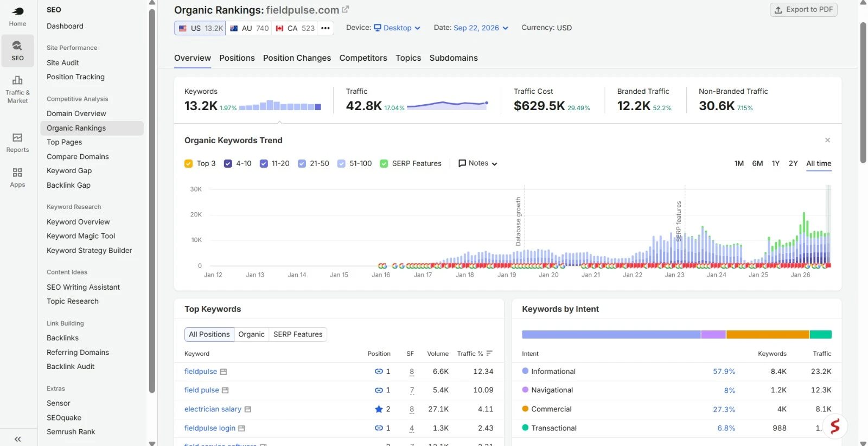868x446 pixels.
Task: Open the Semrush chat widget icon
Action: pos(835,426)
